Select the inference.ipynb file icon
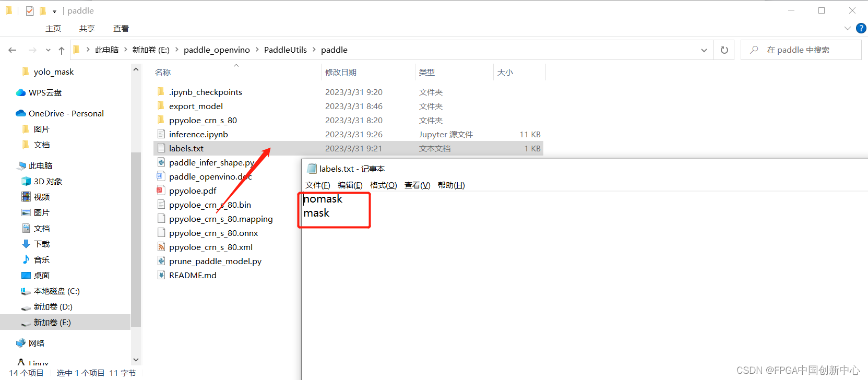The height and width of the screenshot is (380, 868). [x=161, y=134]
